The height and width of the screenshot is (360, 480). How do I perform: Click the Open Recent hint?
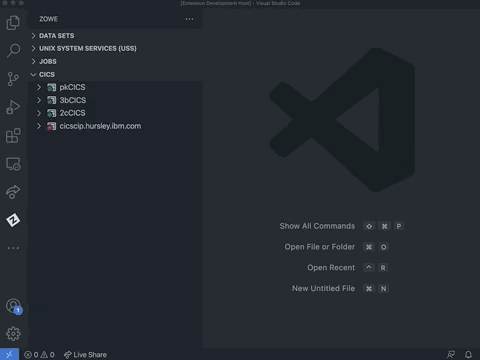[x=331, y=268]
